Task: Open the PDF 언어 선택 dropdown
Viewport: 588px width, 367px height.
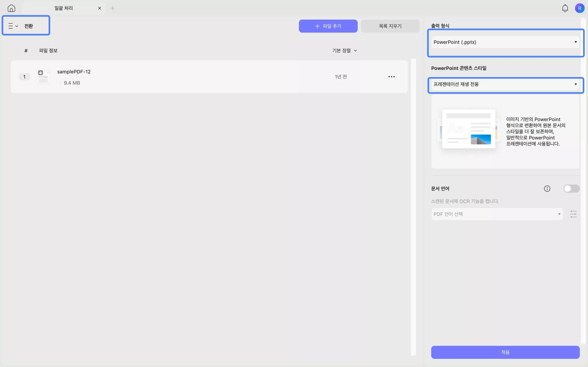Action: coord(497,214)
